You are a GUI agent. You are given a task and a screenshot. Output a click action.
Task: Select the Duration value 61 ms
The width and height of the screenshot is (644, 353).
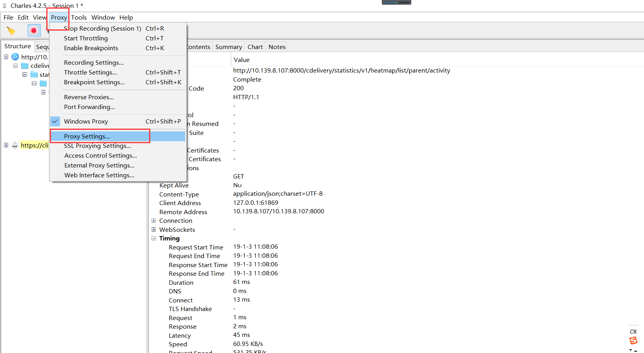click(x=241, y=282)
